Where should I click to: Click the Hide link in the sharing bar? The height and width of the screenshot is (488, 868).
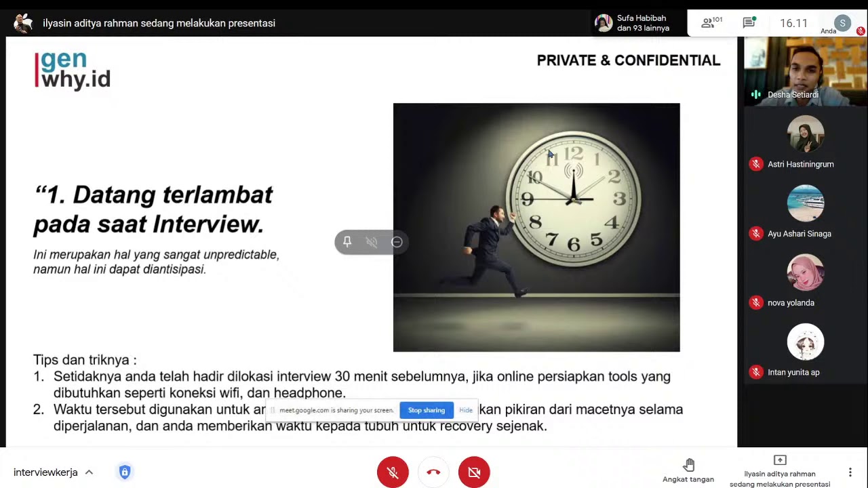pyautogui.click(x=466, y=410)
